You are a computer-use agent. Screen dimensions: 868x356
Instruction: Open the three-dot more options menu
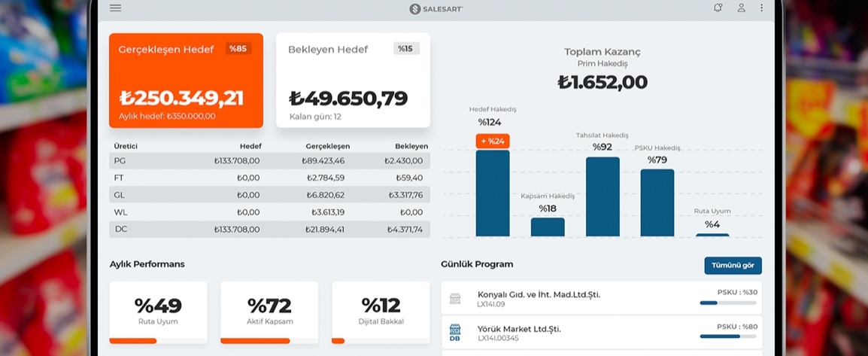(761, 8)
